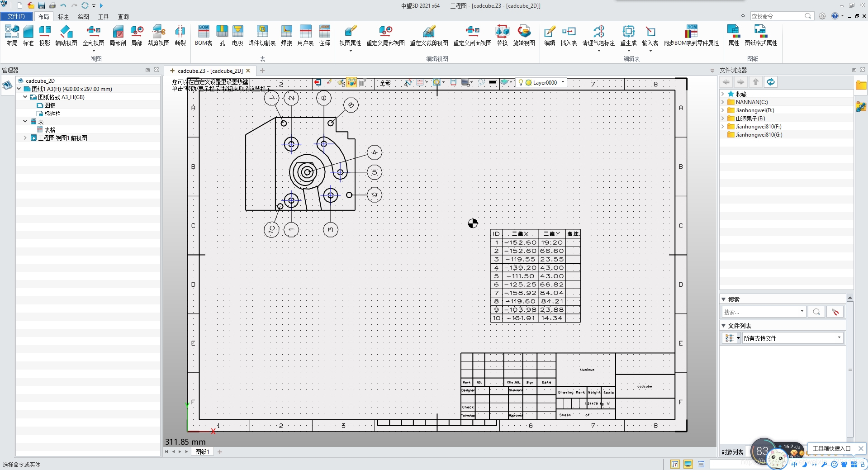Screen dimensions: 868x470
Task: Toggle the dotted grid display button
Action: pyautogui.click(x=420, y=82)
